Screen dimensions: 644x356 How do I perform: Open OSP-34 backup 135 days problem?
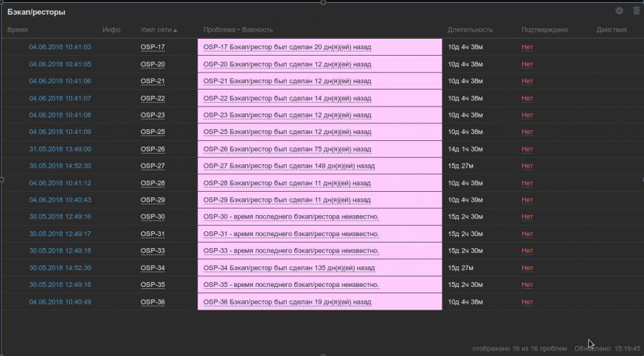[x=289, y=268]
